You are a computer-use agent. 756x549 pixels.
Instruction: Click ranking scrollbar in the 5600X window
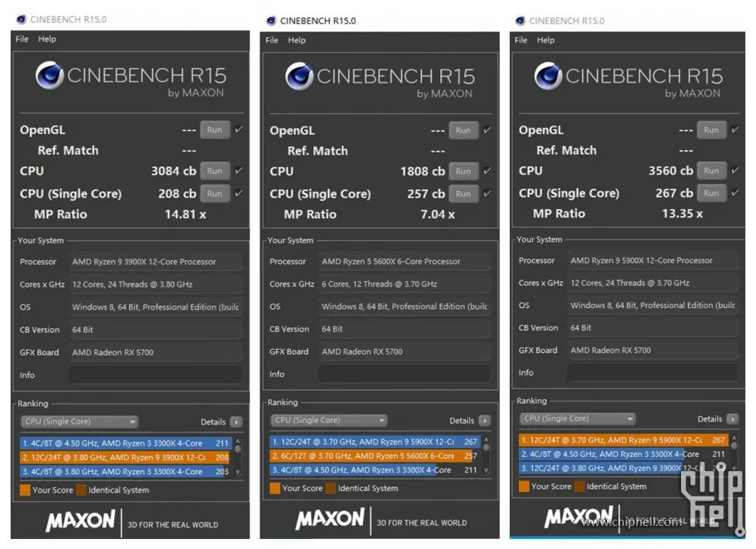click(x=486, y=456)
